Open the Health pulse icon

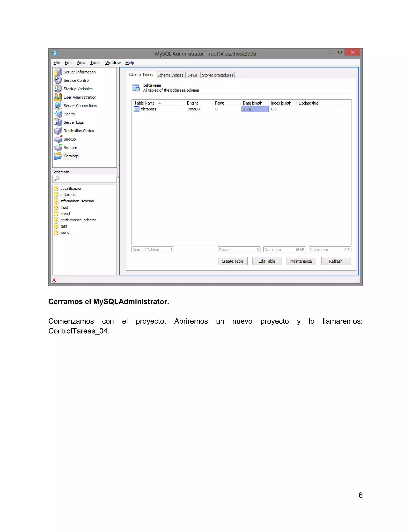(x=58, y=114)
